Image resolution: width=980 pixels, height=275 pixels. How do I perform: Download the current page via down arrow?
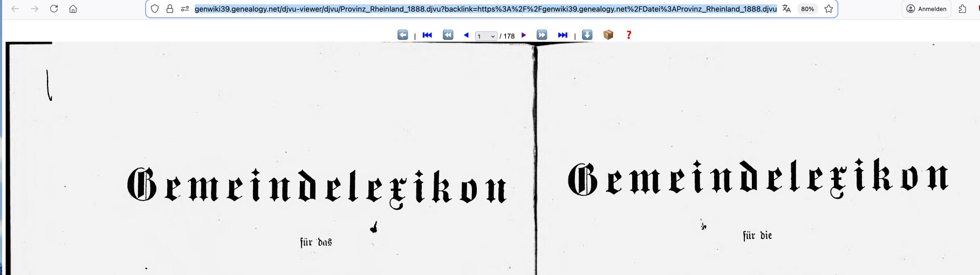point(587,35)
